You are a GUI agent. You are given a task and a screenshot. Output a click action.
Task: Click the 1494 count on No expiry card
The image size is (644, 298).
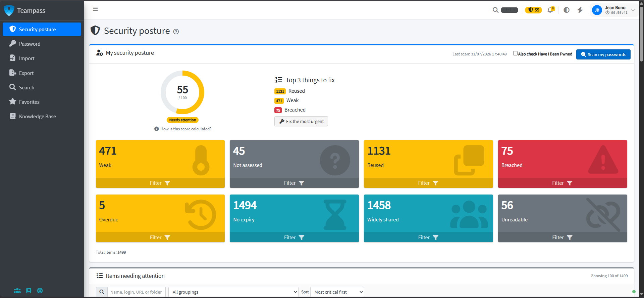click(245, 205)
